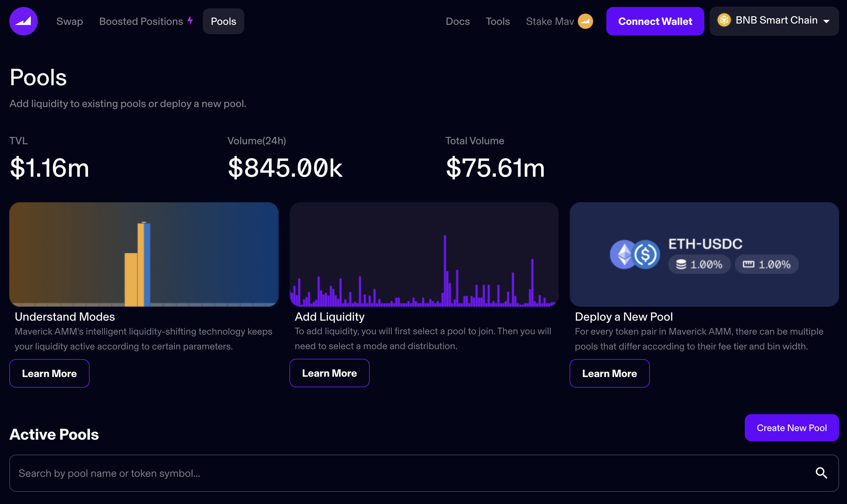Open the Docs link

(x=457, y=21)
